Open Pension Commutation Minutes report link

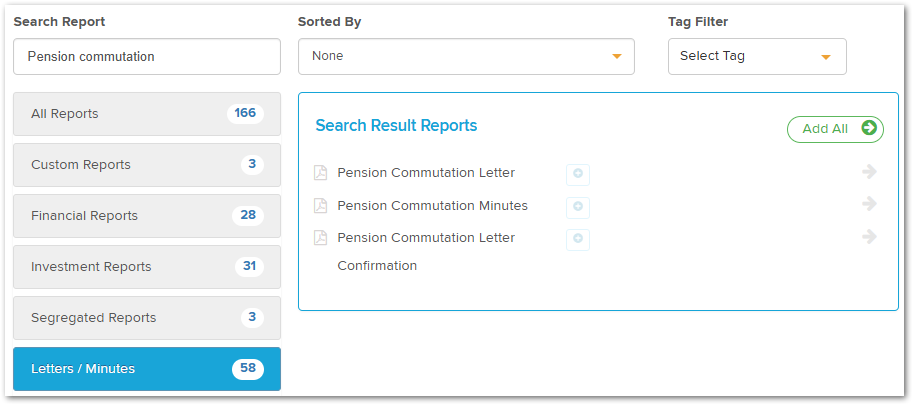click(x=433, y=205)
